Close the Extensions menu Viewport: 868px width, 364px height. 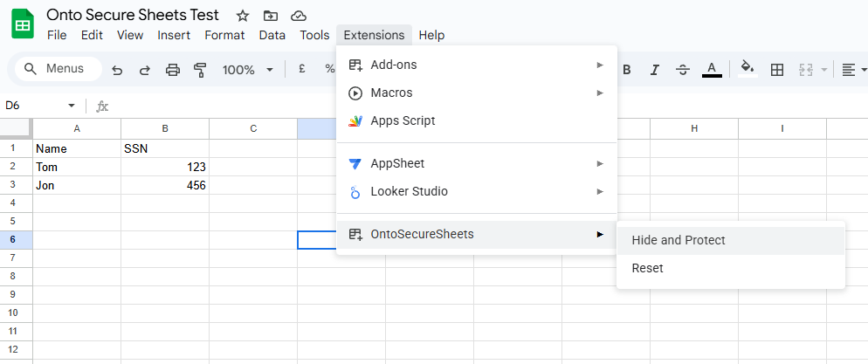pyautogui.click(x=375, y=36)
